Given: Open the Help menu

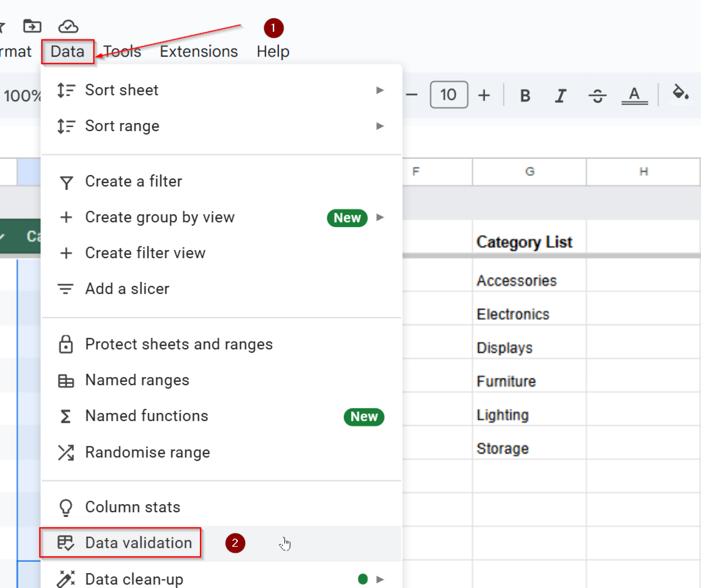Looking at the screenshot, I should [272, 51].
